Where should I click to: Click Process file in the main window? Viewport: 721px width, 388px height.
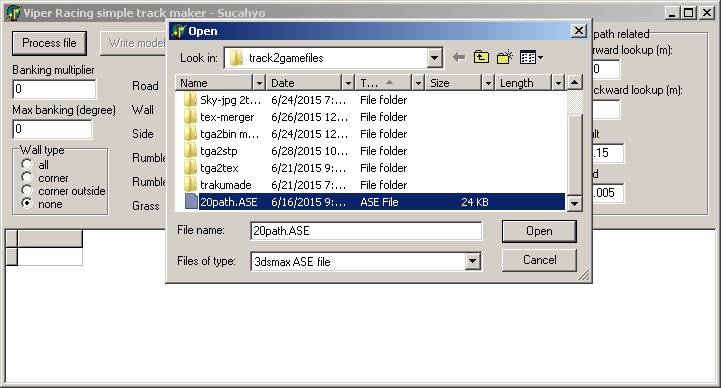tap(49, 43)
